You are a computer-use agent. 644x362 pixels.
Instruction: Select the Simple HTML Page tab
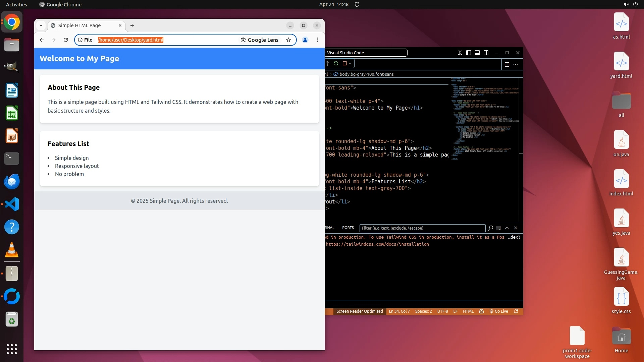click(x=80, y=25)
